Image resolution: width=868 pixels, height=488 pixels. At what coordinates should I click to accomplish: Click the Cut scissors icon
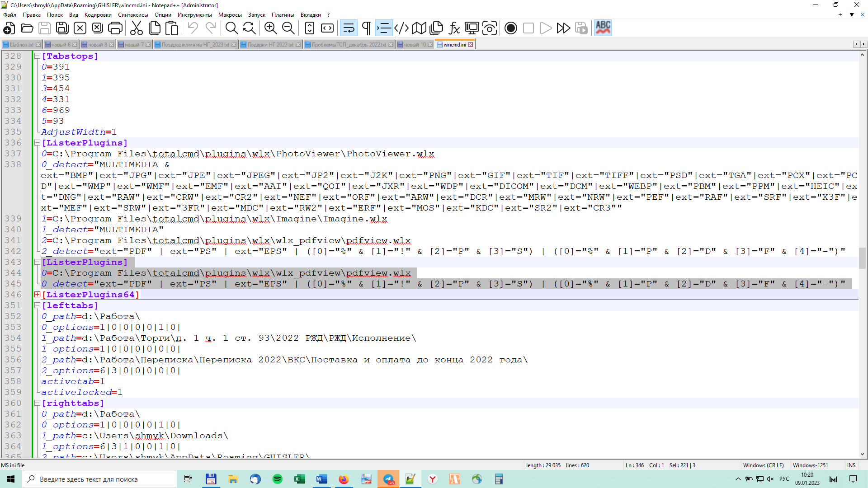136,28
